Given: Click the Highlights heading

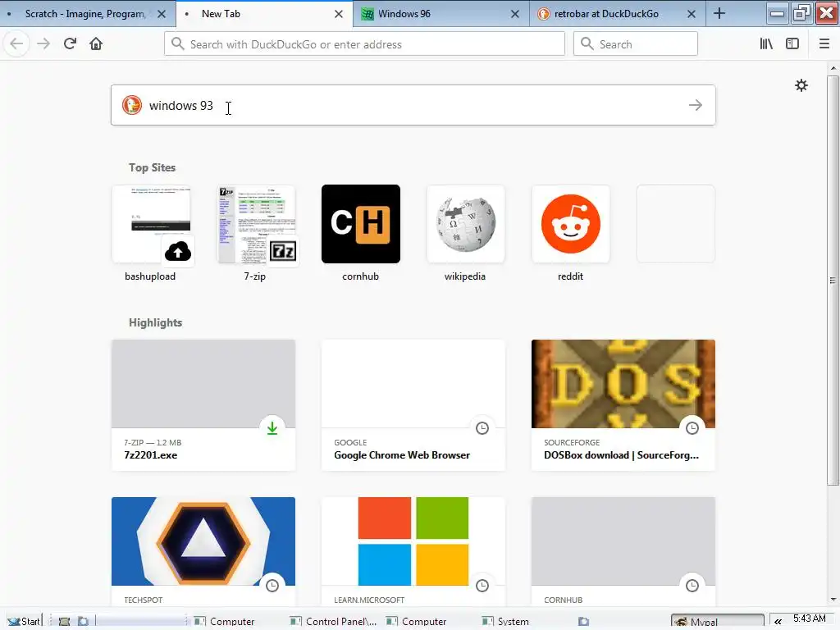Looking at the screenshot, I should (155, 322).
